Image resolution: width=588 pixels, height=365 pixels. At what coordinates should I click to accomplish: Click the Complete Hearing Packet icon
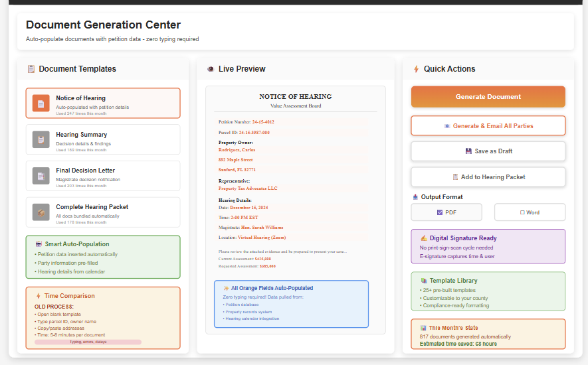pyautogui.click(x=41, y=212)
